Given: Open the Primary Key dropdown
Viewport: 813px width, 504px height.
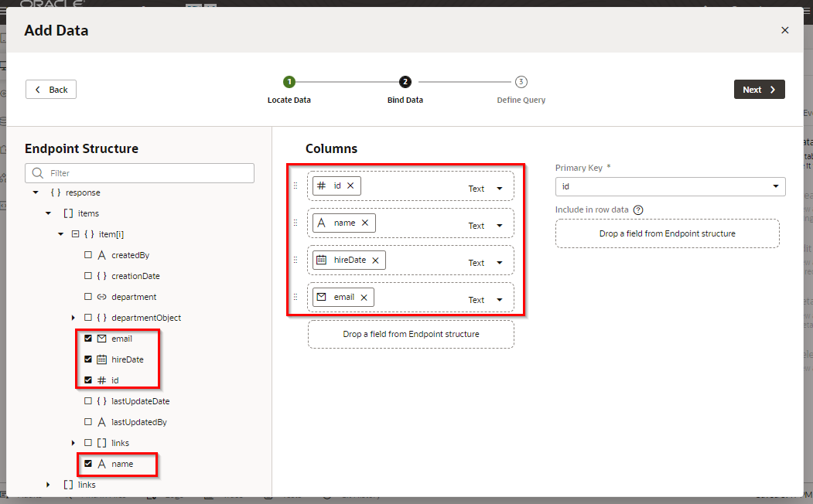Looking at the screenshot, I should [670, 186].
